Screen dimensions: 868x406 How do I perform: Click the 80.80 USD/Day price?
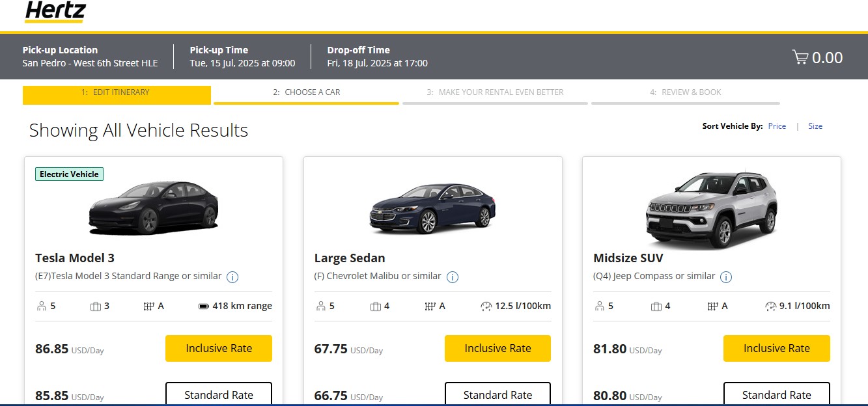pos(628,396)
